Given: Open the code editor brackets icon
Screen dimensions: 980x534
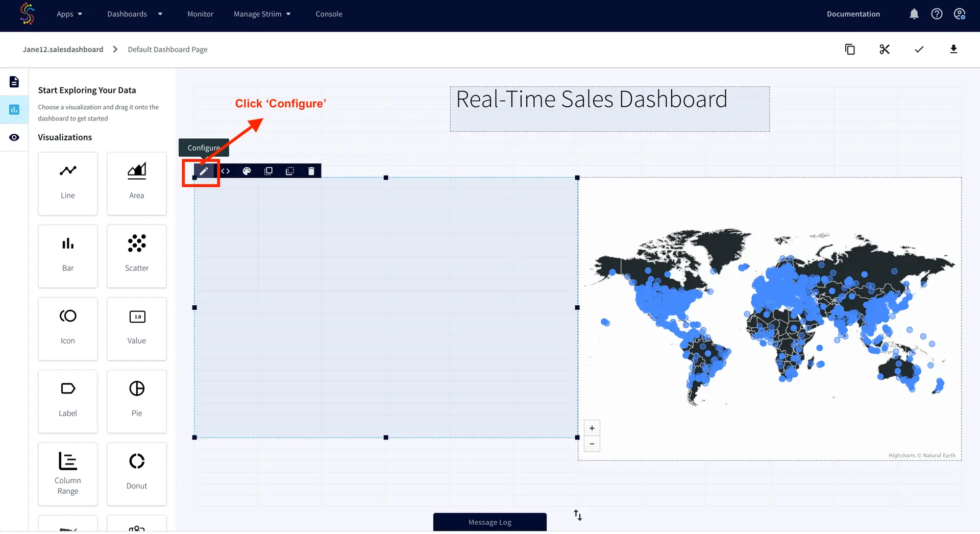Looking at the screenshot, I should (225, 172).
